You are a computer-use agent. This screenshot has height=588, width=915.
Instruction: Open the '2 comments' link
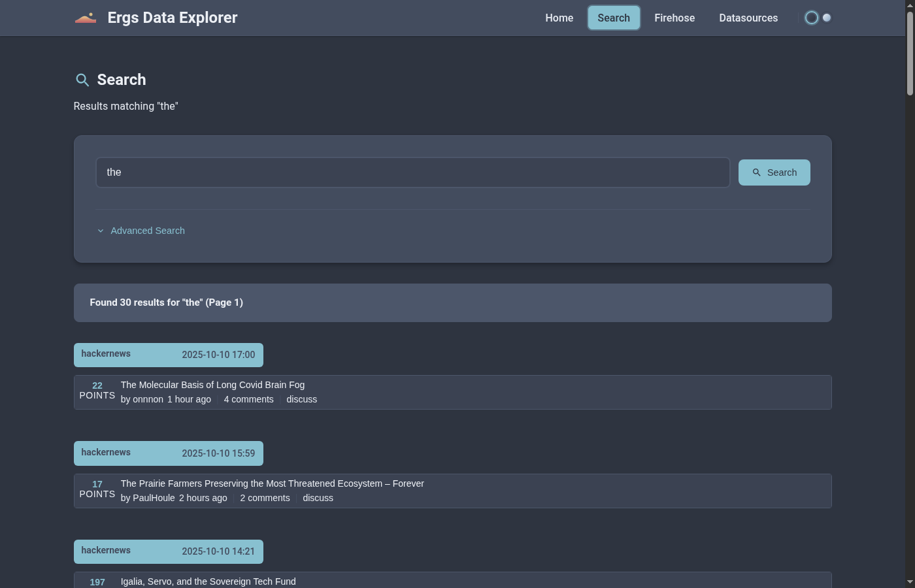point(265,498)
